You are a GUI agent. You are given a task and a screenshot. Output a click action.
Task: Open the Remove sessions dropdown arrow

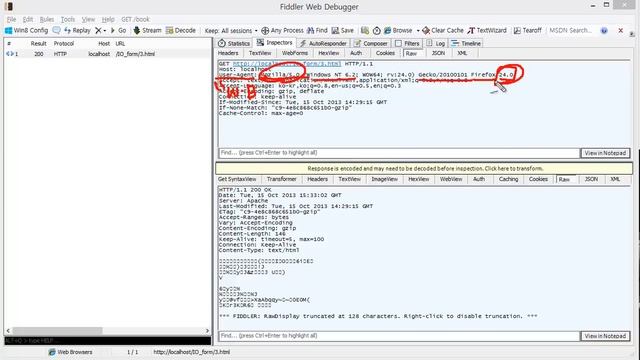[x=104, y=31]
